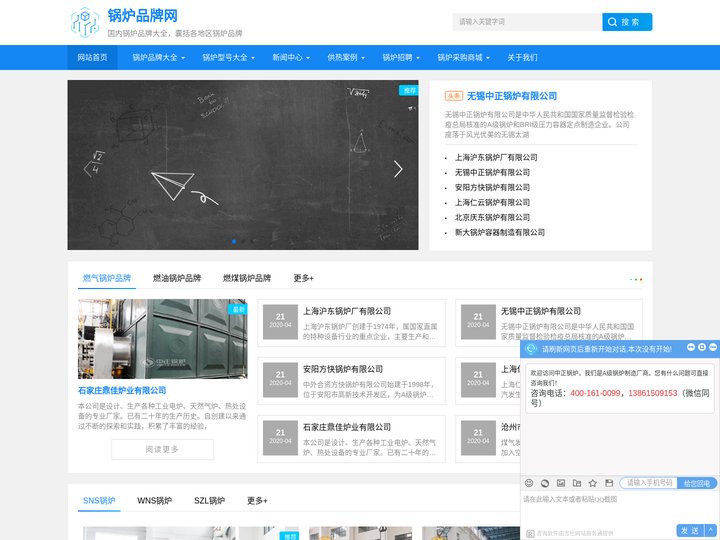The height and width of the screenshot is (540, 720).
Task: Click the chat toolbar round icon beside emoji
Action: (545, 483)
